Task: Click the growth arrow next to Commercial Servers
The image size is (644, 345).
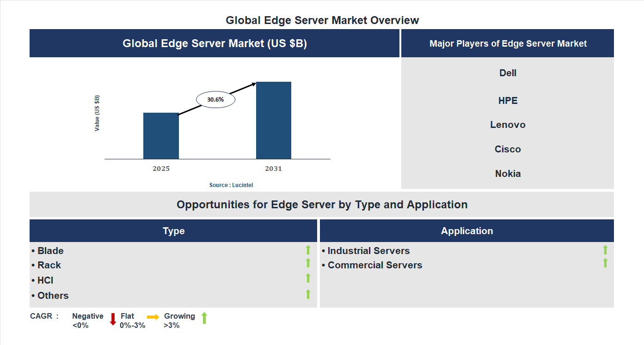Action: tap(605, 263)
